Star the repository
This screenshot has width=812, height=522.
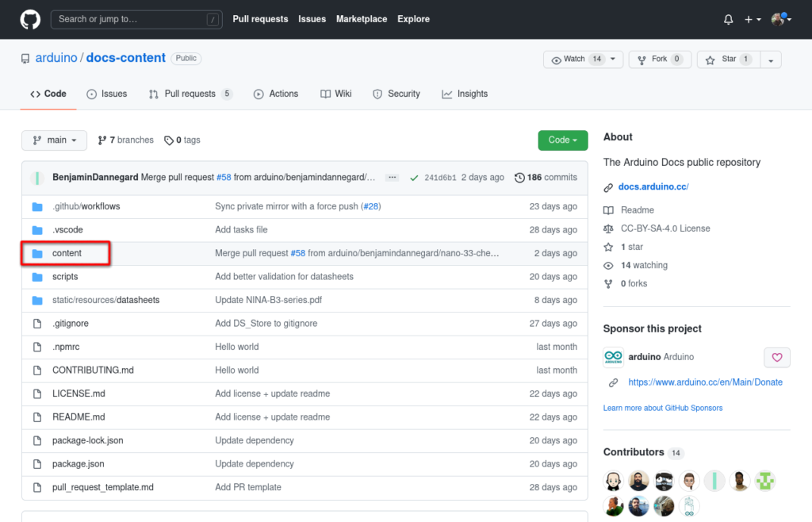tap(729, 59)
